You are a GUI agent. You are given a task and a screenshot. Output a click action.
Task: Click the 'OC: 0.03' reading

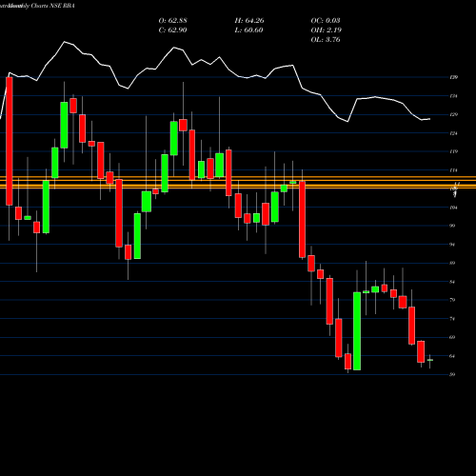pos(326,21)
